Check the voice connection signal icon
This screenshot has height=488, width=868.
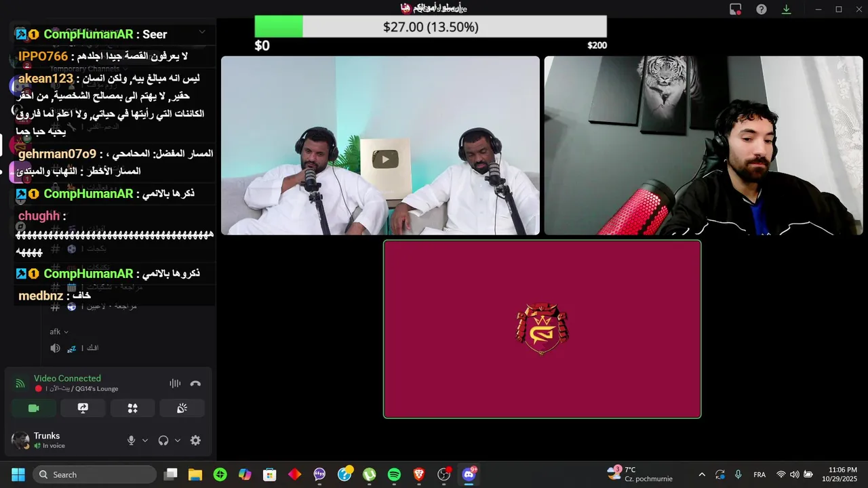point(20,384)
